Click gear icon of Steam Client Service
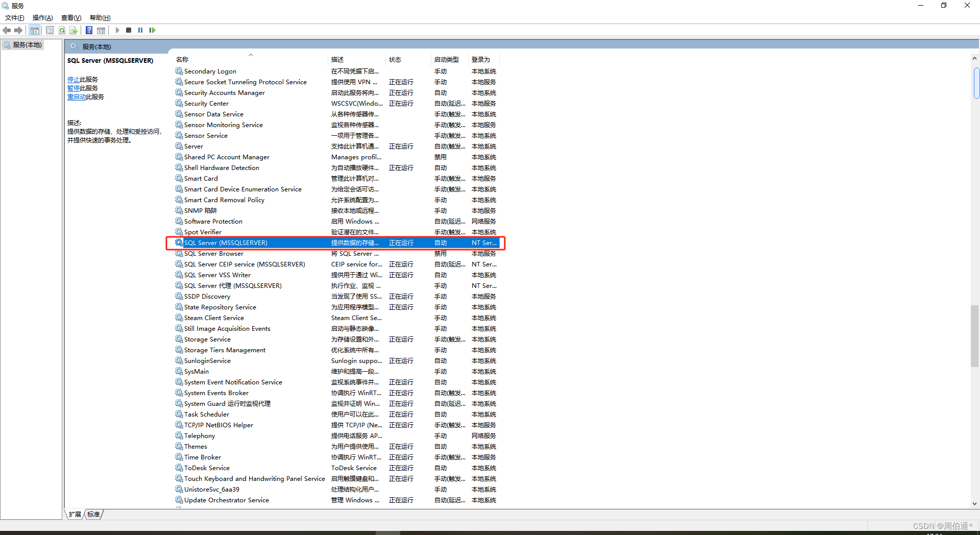 (x=179, y=318)
